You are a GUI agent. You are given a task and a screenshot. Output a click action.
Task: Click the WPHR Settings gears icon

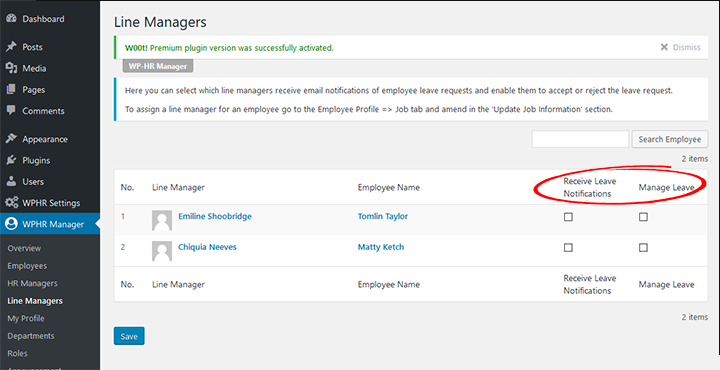coord(11,202)
